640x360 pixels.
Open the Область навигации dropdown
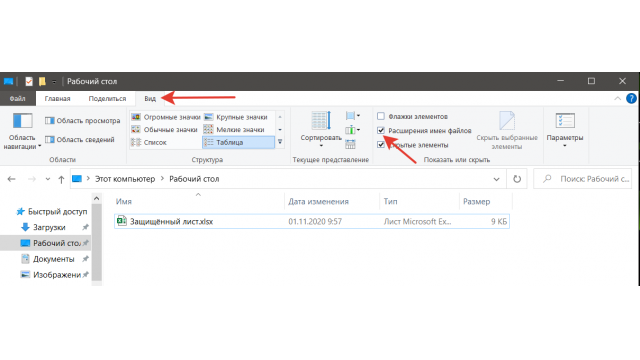pyautogui.click(x=22, y=131)
